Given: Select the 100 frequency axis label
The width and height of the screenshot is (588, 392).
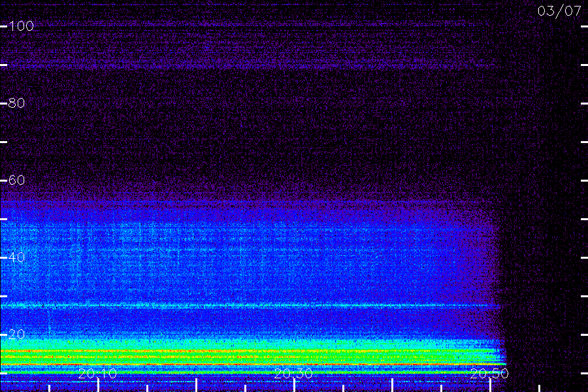Looking at the screenshot, I should tap(21, 26).
